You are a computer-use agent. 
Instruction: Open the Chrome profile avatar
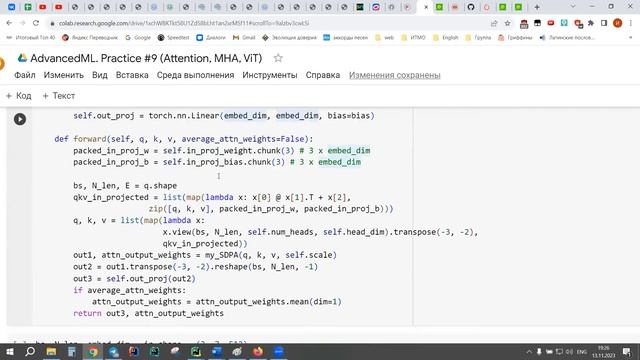click(x=618, y=23)
